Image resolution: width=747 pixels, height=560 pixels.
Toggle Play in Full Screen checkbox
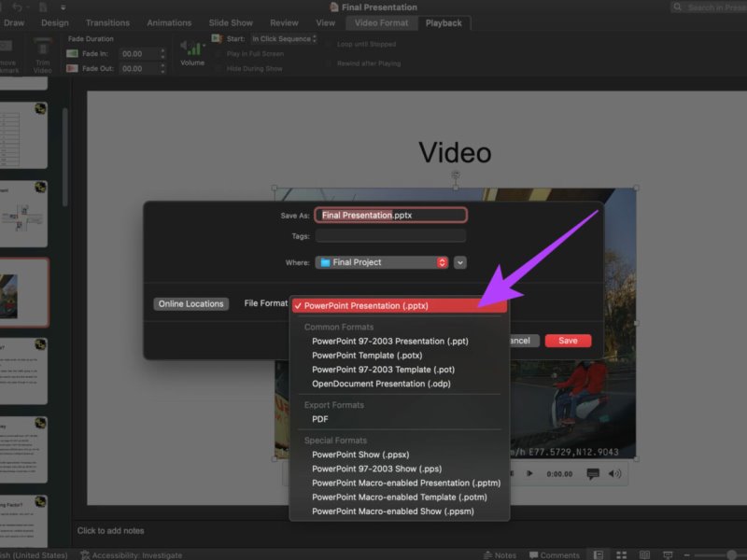click(218, 54)
